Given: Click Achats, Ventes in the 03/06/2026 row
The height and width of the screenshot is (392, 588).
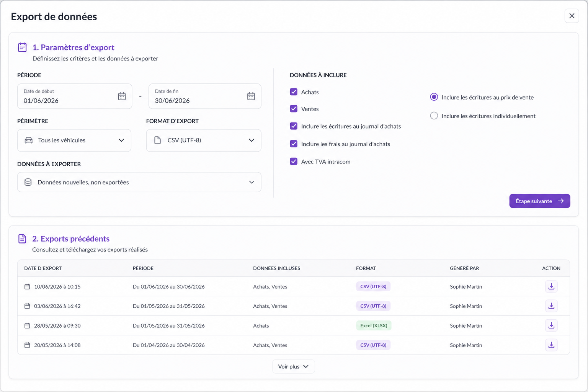Looking at the screenshot, I should [x=270, y=306].
